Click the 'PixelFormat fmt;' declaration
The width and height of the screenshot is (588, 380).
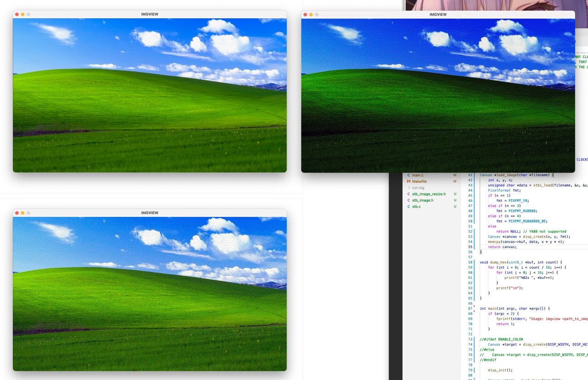coord(504,190)
